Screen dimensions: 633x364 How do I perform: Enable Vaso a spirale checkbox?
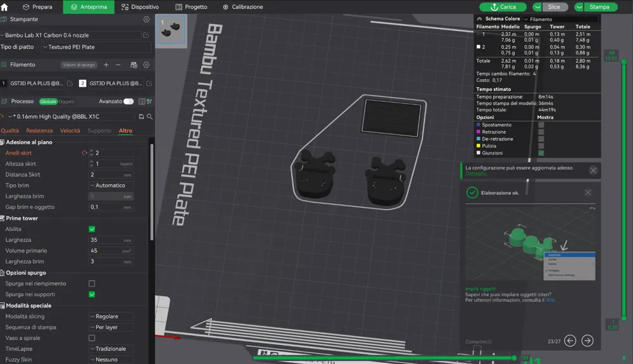(x=92, y=338)
